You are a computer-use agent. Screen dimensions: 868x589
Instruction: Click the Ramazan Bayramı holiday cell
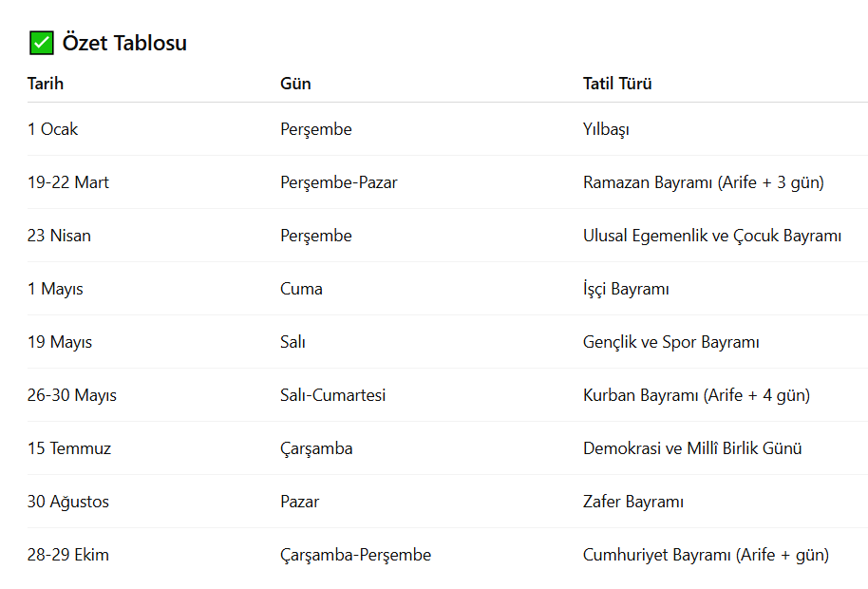[703, 182]
